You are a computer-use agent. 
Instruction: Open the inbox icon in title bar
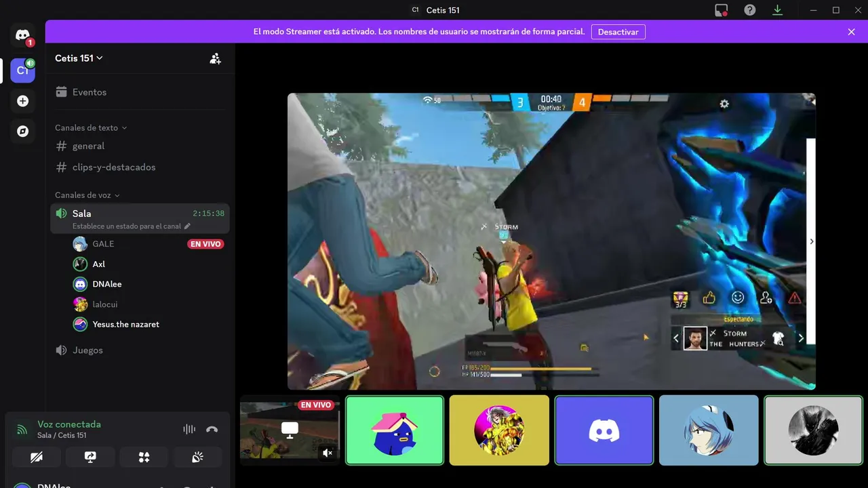pyautogui.click(x=722, y=10)
